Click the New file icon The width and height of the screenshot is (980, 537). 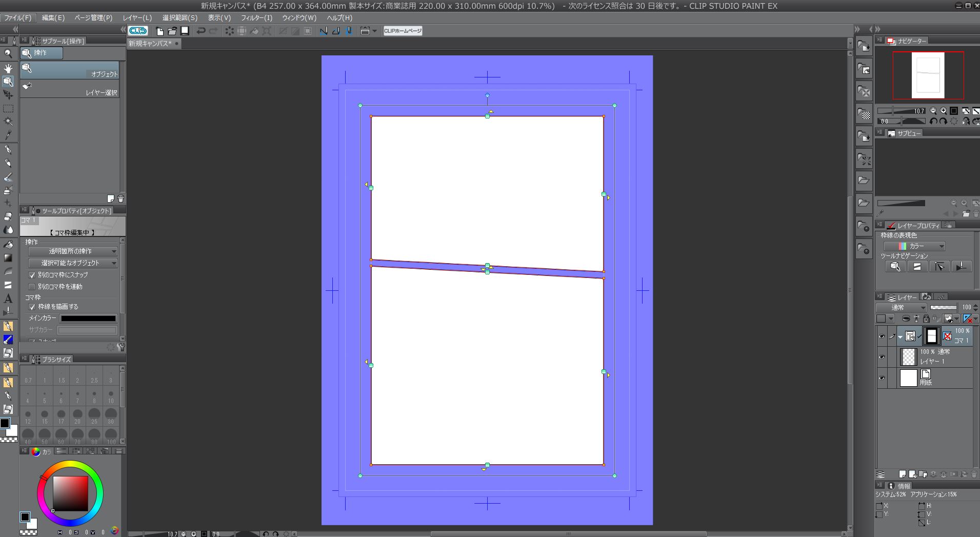(159, 31)
